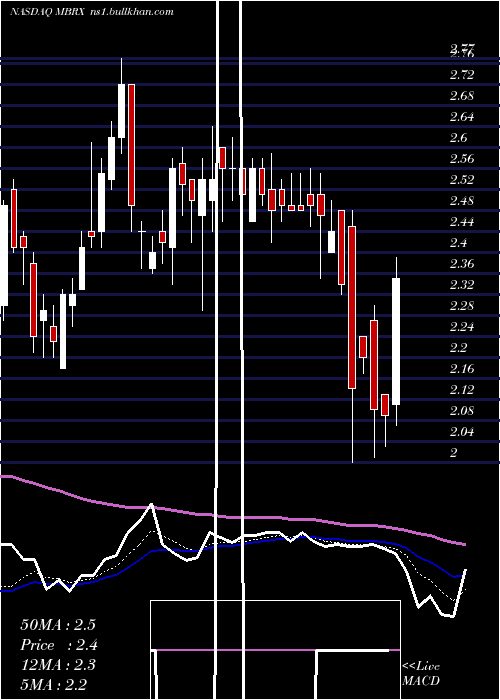This screenshot has height=700, width=500.
Task: Click the 2.2 price axis label
Action: (x=458, y=347)
